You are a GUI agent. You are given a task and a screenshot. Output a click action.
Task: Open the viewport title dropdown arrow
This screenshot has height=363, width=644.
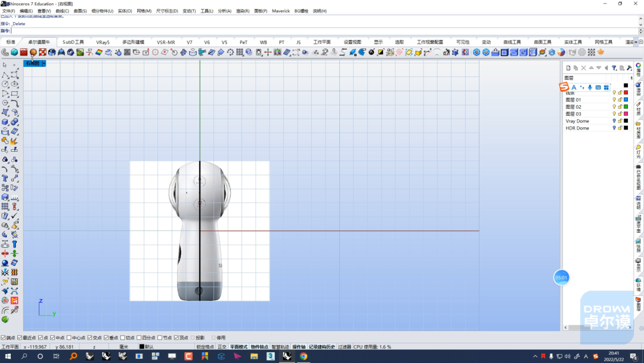click(44, 63)
